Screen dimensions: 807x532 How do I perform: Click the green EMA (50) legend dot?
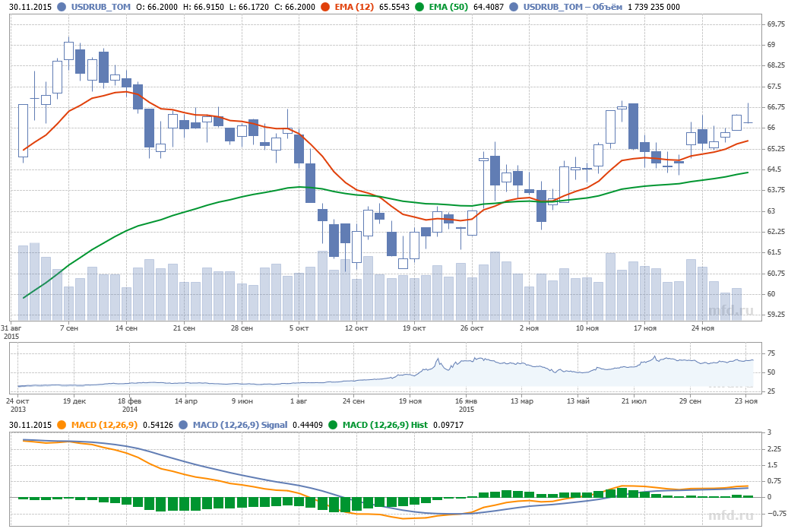point(419,7)
